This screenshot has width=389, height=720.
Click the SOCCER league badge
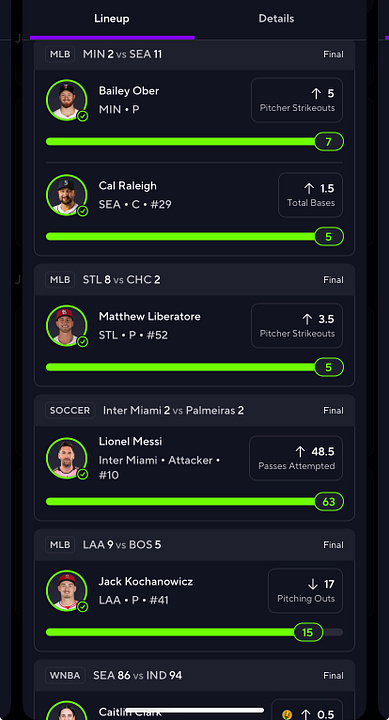pyautogui.click(x=70, y=410)
